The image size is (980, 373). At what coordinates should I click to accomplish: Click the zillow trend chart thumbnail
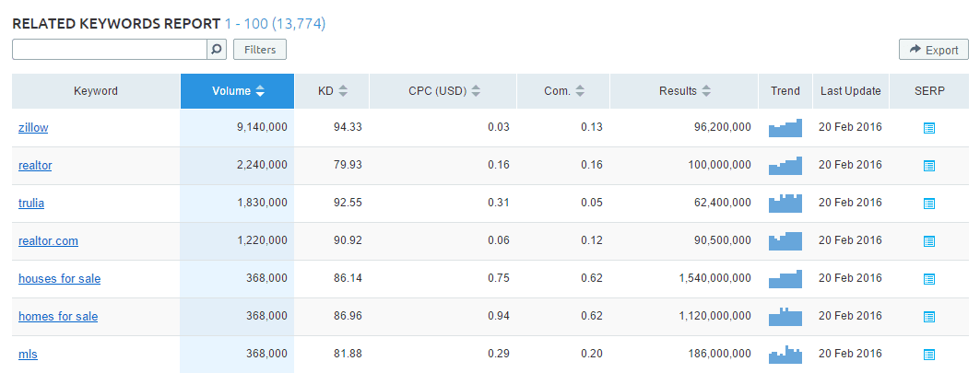(x=785, y=128)
